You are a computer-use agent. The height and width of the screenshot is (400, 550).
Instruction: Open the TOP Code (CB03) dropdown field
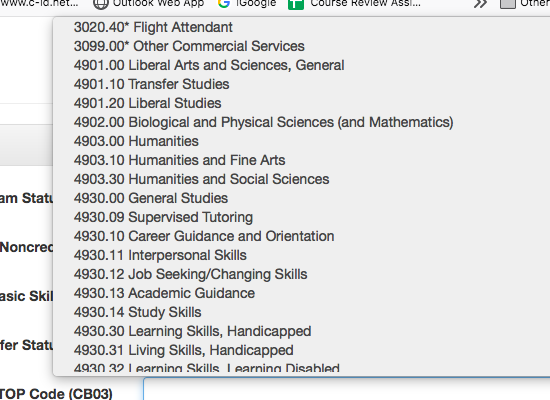347,389
